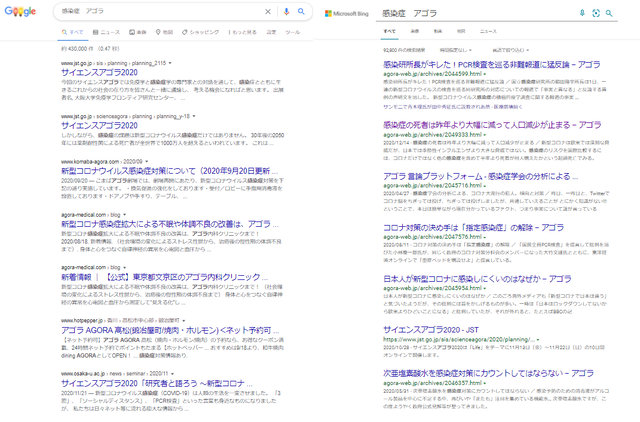Click the Microsoft Bing logo
This screenshot has height=422, width=640.
(x=347, y=13)
